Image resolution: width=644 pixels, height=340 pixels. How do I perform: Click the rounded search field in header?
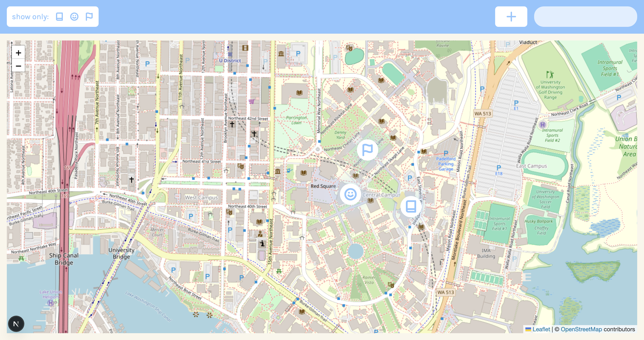pyautogui.click(x=585, y=17)
